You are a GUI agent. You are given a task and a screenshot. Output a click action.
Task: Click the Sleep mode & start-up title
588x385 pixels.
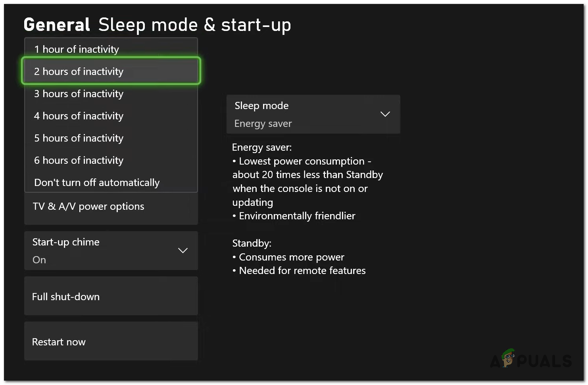(x=194, y=25)
